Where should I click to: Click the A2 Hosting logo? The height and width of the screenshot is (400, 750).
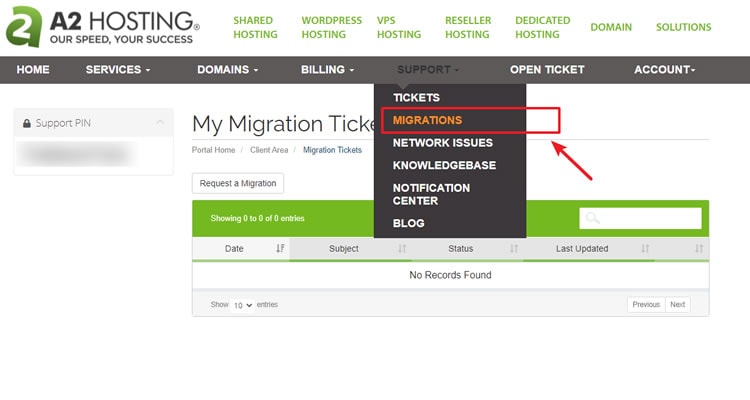[102, 27]
